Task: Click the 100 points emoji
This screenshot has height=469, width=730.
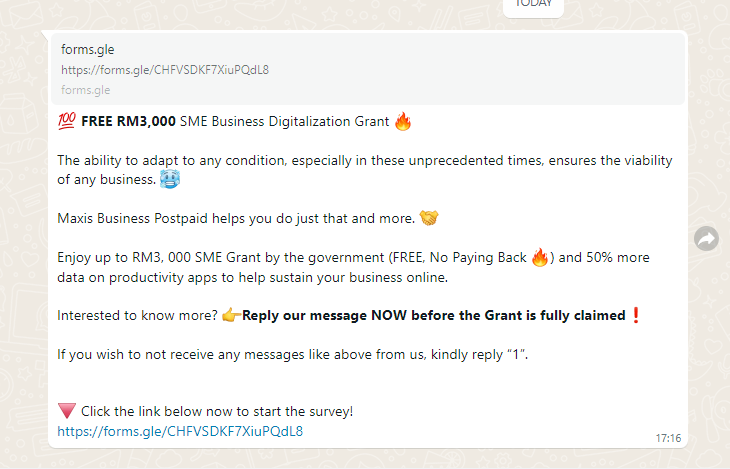Action: (x=67, y=121)
